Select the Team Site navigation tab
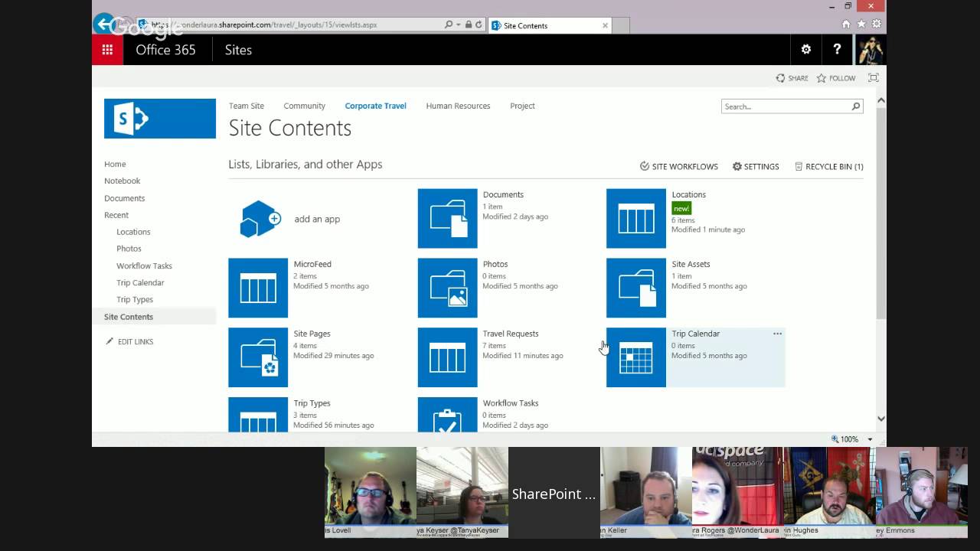Image resolution: width=980 pixels, height=551 pixels. coord(247,106)
